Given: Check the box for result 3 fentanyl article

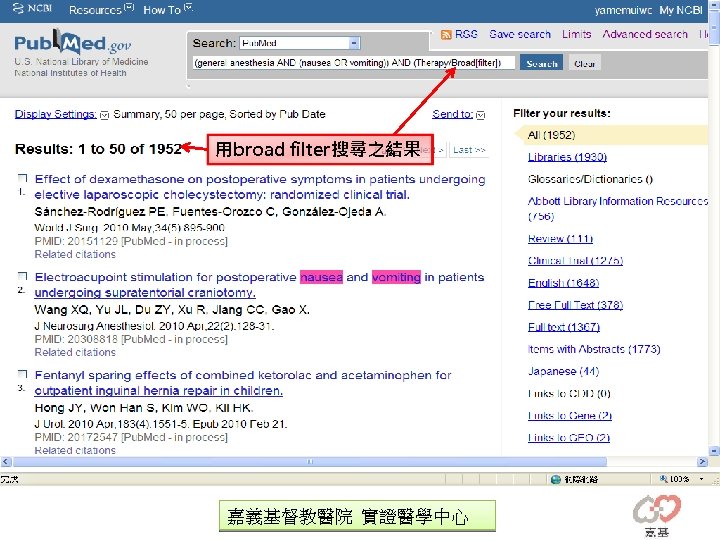Looking at the screenshot, I should point(22,374).
